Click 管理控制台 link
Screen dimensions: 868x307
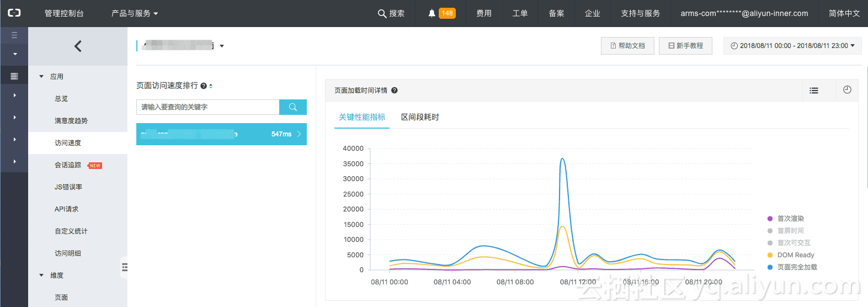64,13
